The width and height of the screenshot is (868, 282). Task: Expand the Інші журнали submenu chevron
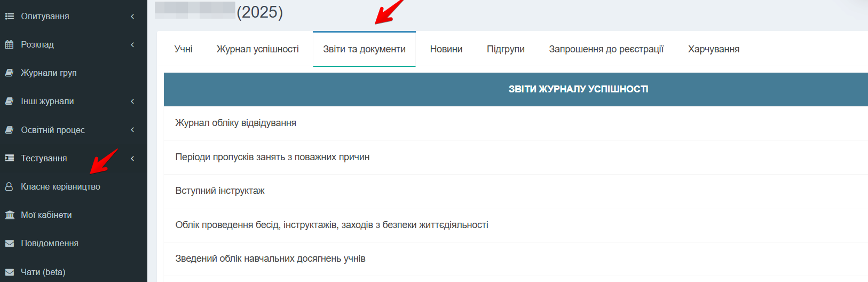tap(132, 101)
